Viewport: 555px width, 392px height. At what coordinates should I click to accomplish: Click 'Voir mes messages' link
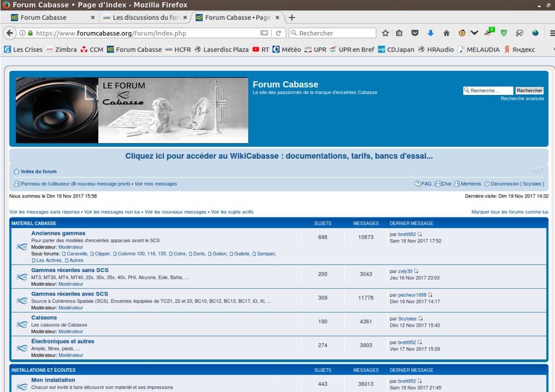(x=156, y=184)
